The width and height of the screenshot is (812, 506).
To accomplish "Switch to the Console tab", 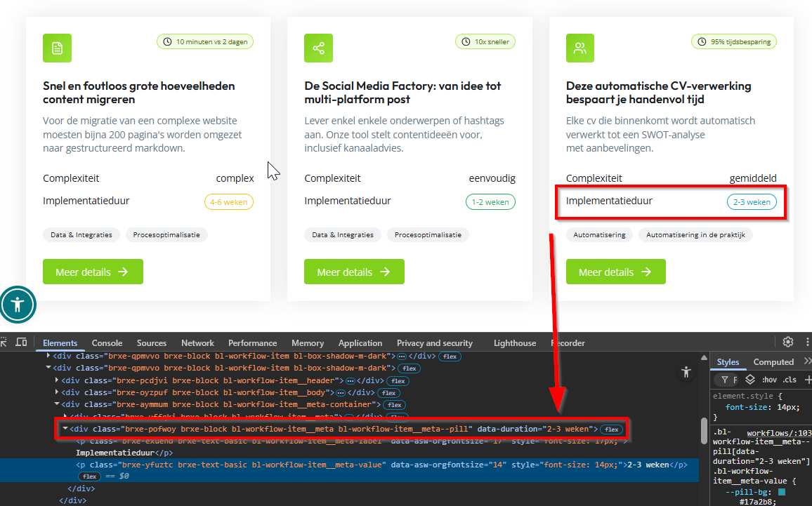I will (107, 343).
